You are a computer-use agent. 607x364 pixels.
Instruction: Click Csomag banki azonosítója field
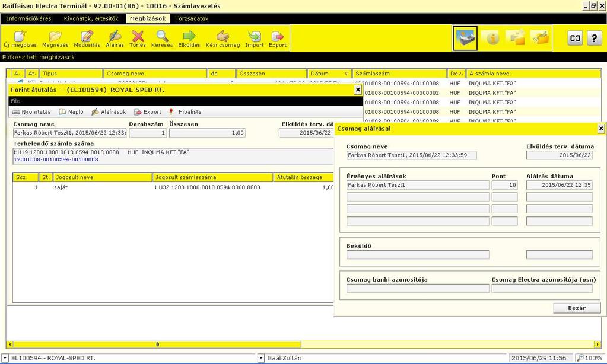tap(418, 289)
